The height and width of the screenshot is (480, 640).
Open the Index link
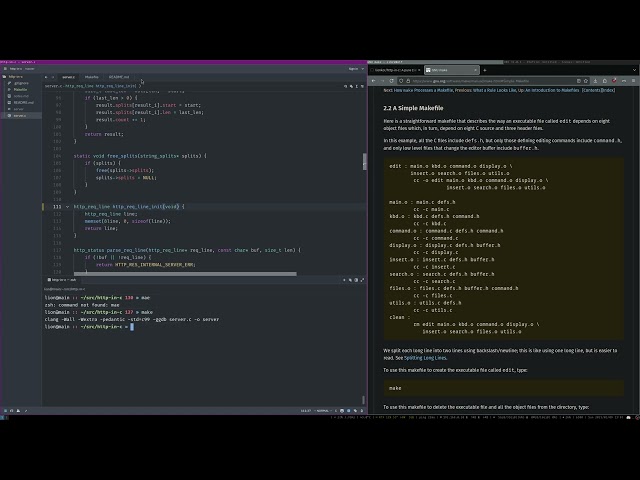click(608, 90)
